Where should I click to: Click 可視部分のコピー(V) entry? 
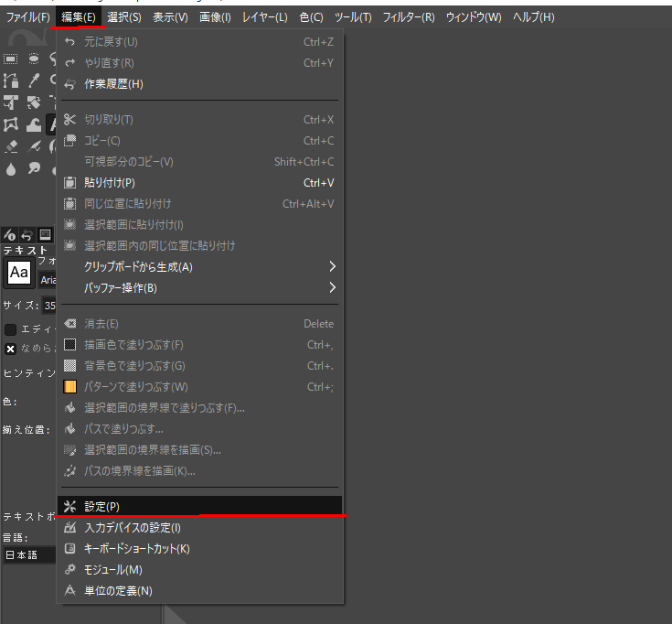click(199, 162)
